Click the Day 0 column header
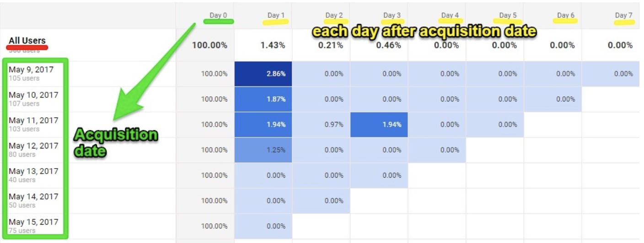Screen dimensions: 644x243 tap(218, 16)
